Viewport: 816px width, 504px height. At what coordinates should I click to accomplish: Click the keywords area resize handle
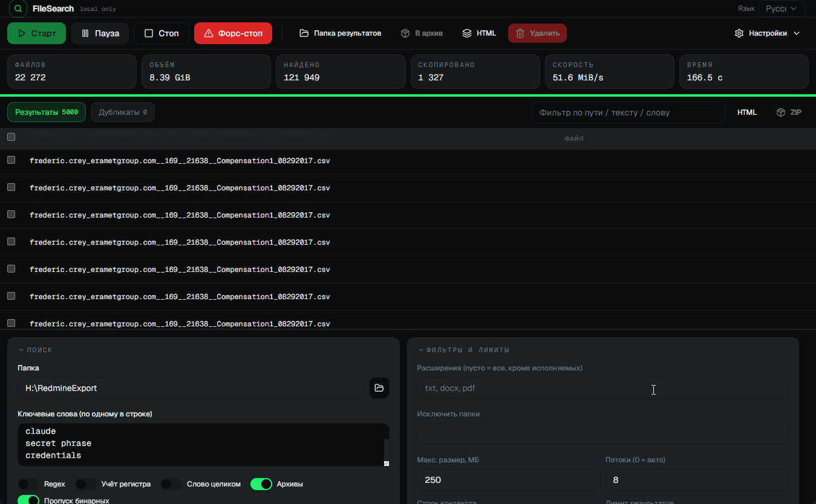pos(386,464)
